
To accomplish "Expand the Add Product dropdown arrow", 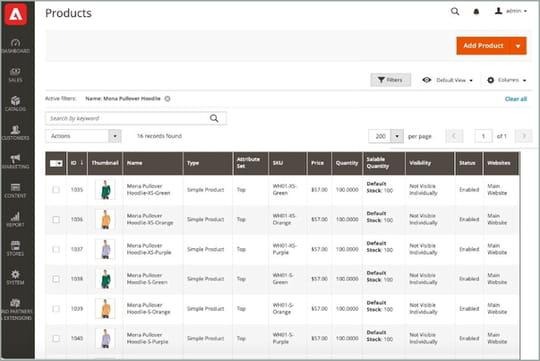I will 518,46.
